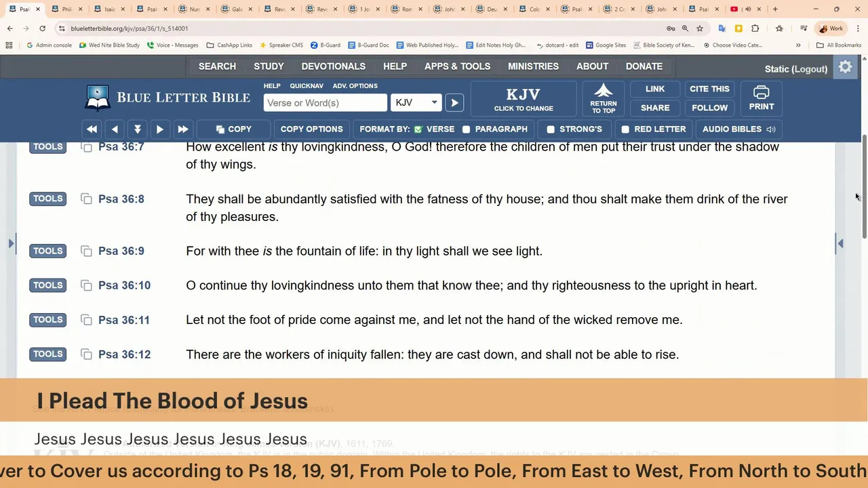This screenshot has height=488, width=868.
Task: Open a new browser tab
Action: tap(775, 9)
